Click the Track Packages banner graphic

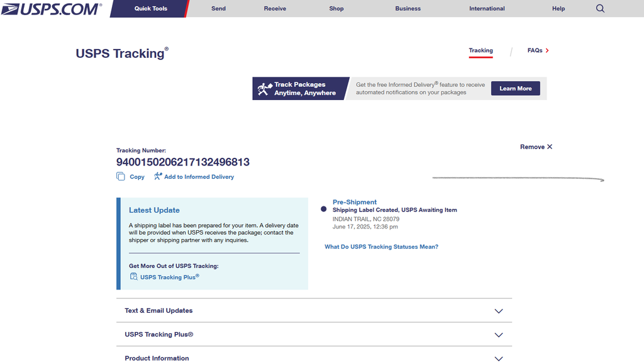click(301, 88)
